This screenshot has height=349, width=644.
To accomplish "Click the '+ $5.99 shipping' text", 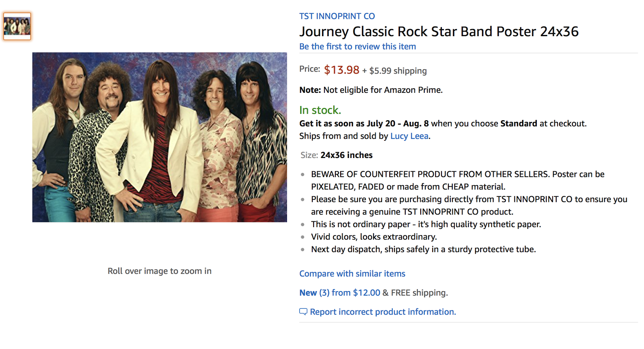I will [x=394, y=71].
